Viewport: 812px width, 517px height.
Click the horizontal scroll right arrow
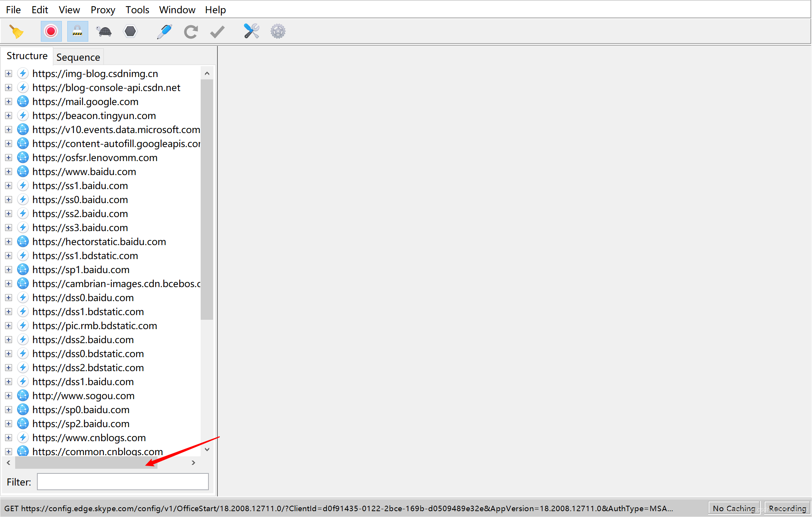coord(193,463)
